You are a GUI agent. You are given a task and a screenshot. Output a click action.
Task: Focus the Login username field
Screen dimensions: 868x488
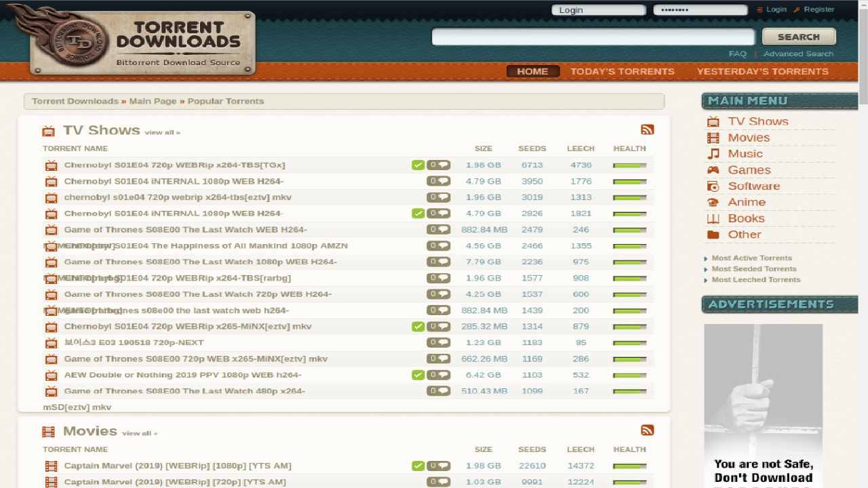click(598, 9)
